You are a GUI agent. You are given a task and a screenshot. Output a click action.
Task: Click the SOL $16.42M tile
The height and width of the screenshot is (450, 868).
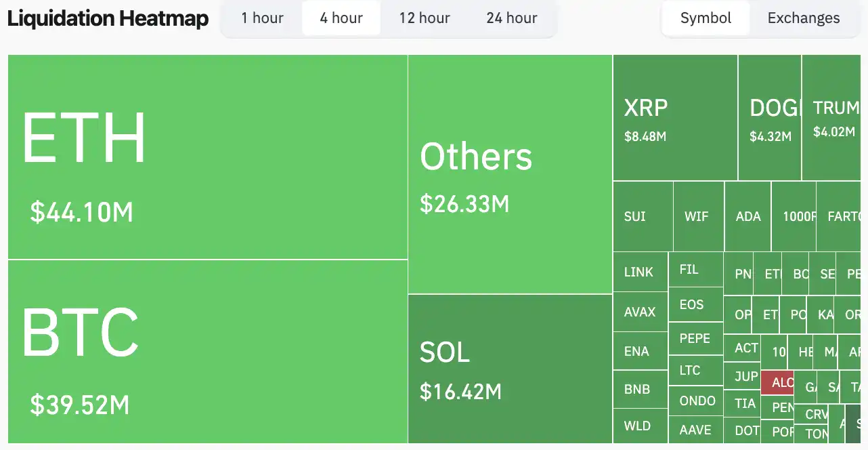[510, 369]
